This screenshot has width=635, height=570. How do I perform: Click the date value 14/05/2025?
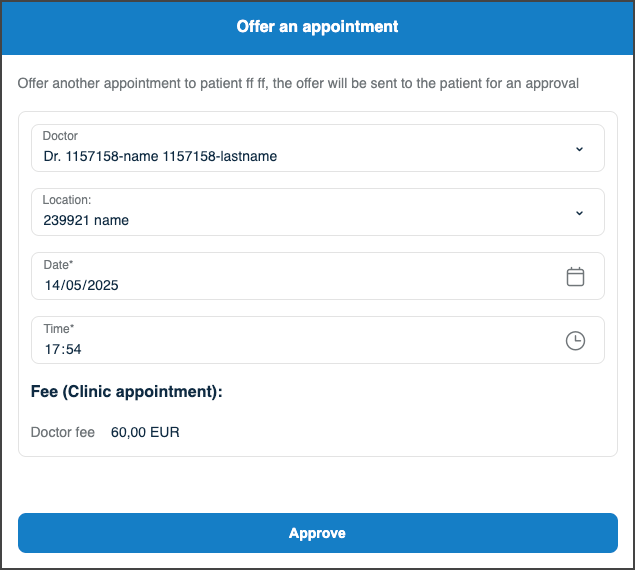[x=81, y=285]
